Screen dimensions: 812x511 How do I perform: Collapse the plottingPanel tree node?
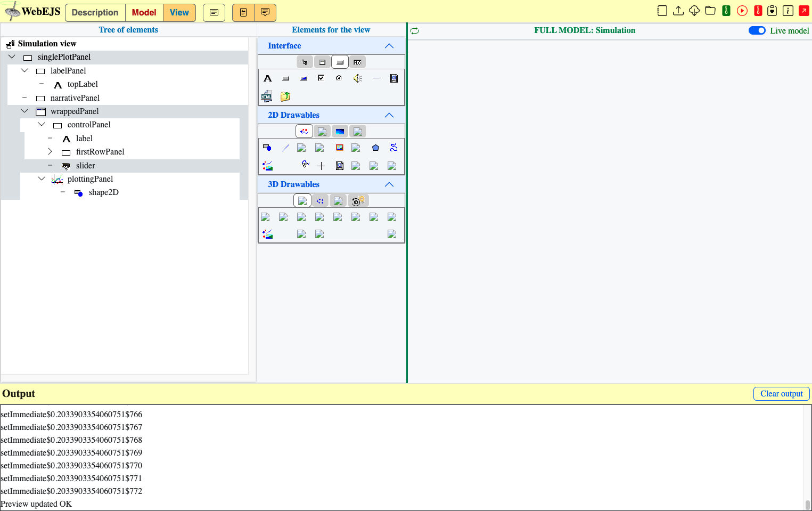(x=42, y=179)
